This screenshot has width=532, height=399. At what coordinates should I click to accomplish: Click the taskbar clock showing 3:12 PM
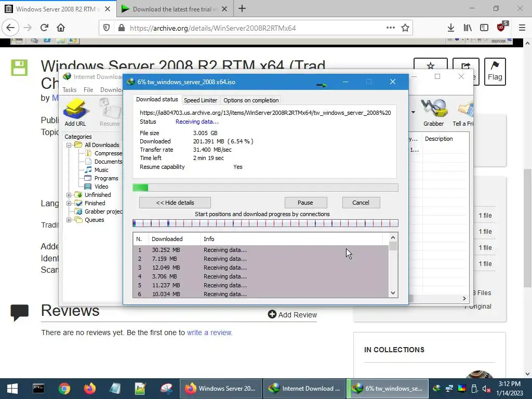pyautogui.click(x=510, y=389)
